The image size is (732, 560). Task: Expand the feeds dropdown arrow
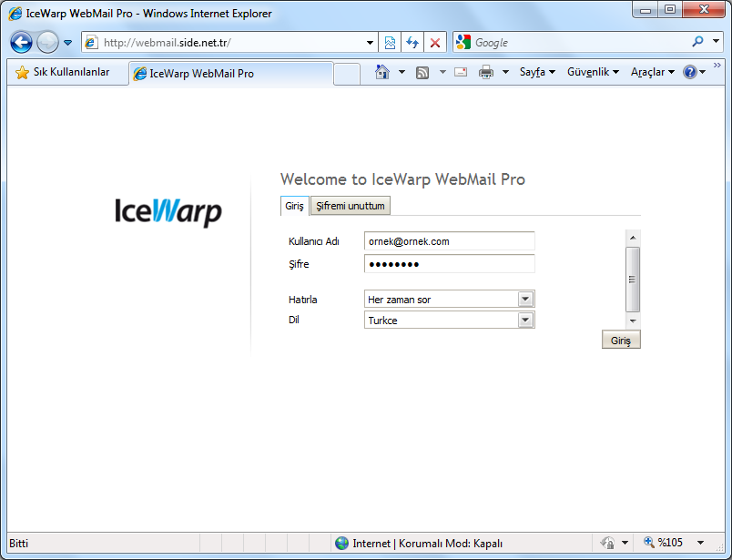click(442, 72)
